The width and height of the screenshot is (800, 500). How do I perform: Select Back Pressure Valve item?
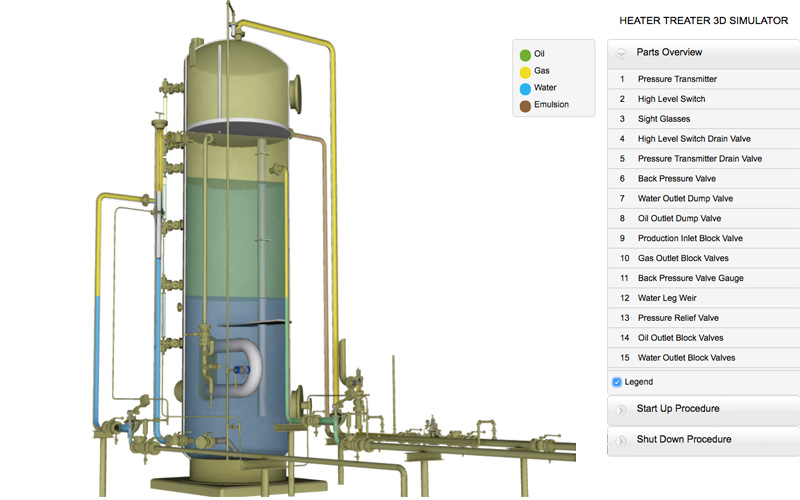(677, 178)
